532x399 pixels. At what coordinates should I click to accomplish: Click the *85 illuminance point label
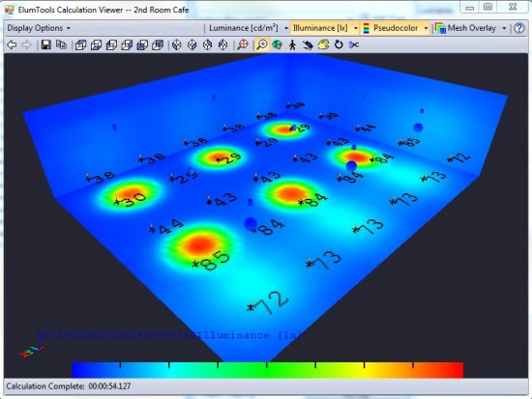[x=211, y=260]
